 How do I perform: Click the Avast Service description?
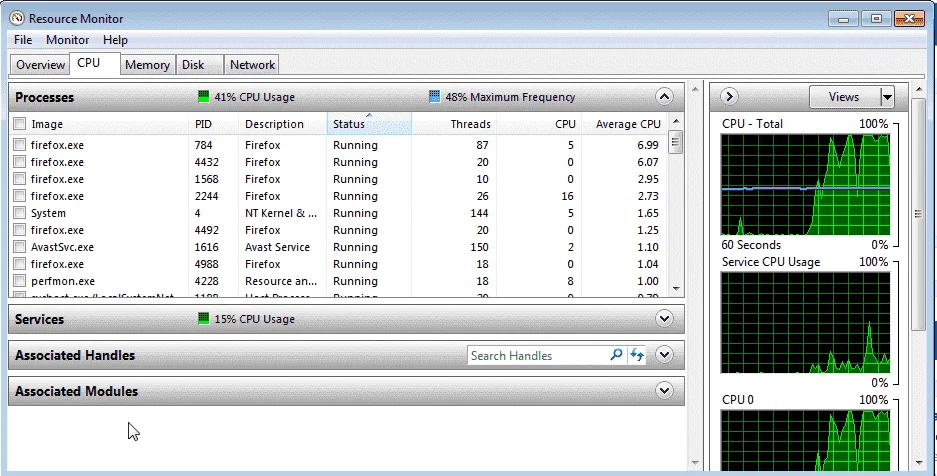tap(277, 247)
